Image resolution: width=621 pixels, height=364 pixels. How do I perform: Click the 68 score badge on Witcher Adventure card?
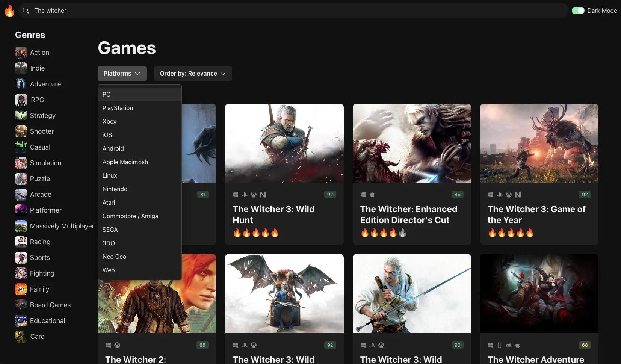pos(585,345)
